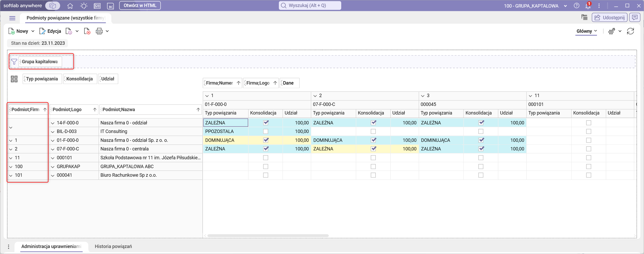Sort Podmiot;Firm column via its arrow

point(45,110)
